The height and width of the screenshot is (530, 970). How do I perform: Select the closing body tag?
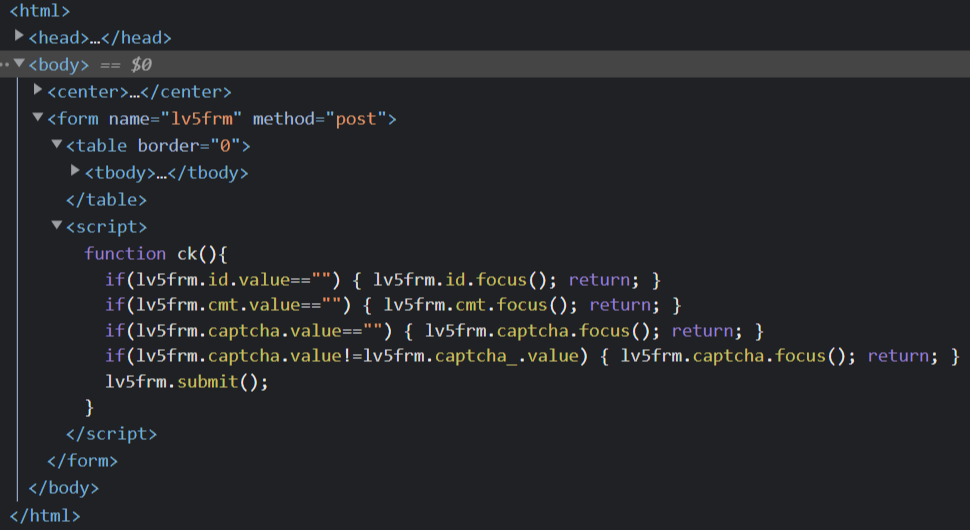[64, 488]
